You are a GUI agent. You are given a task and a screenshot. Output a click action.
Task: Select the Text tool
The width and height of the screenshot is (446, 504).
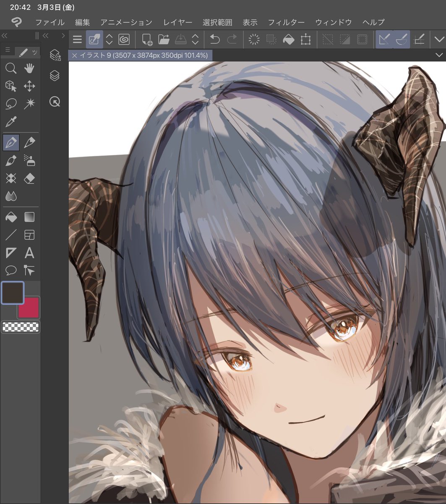click(x=29, y=252)
